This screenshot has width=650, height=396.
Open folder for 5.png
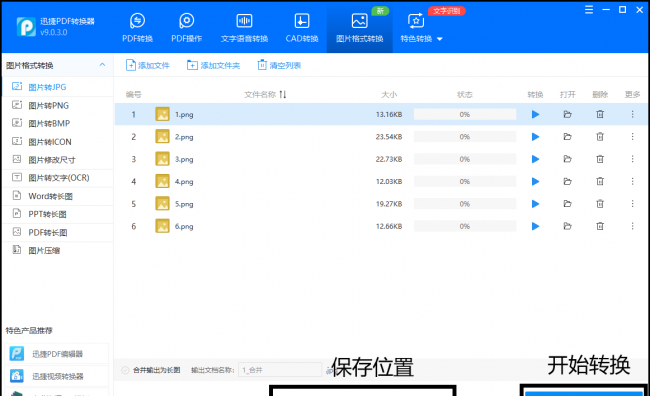568,204
